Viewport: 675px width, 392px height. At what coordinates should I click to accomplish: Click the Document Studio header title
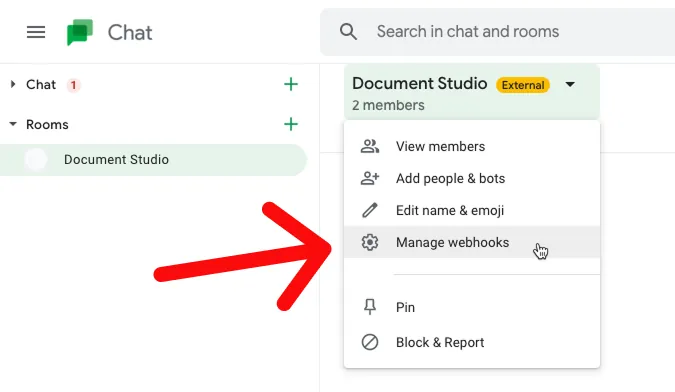[x=420, y=83]
